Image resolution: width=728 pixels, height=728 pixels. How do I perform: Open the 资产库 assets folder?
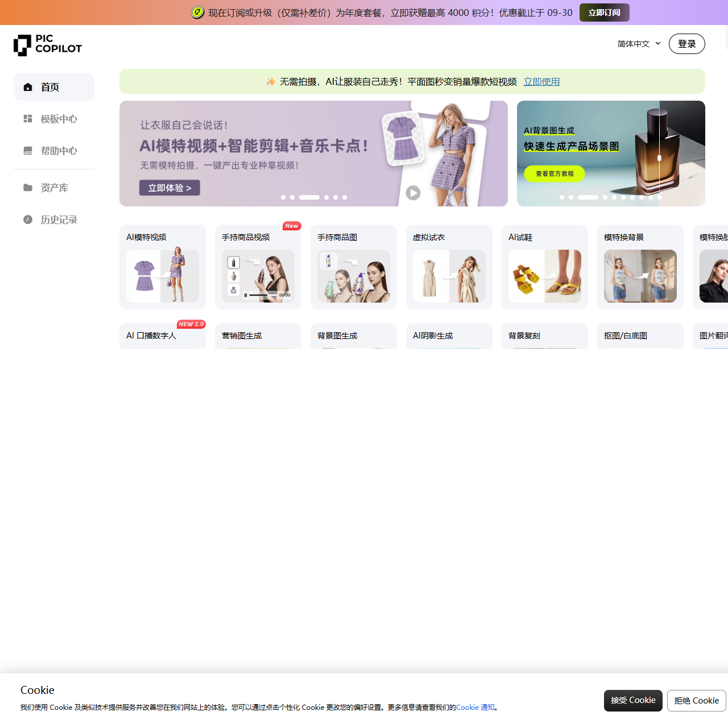tap(54, 188)
